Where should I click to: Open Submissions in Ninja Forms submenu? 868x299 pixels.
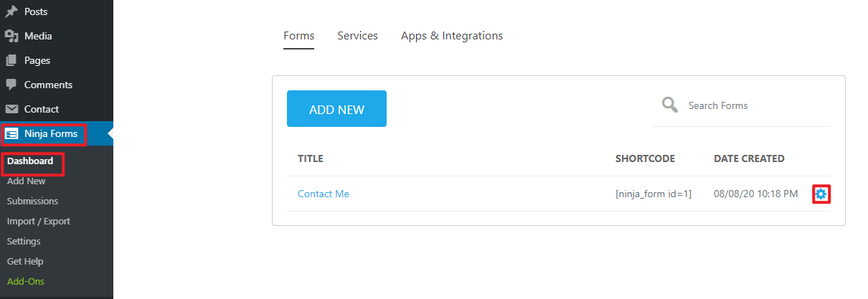coord(33,201)
